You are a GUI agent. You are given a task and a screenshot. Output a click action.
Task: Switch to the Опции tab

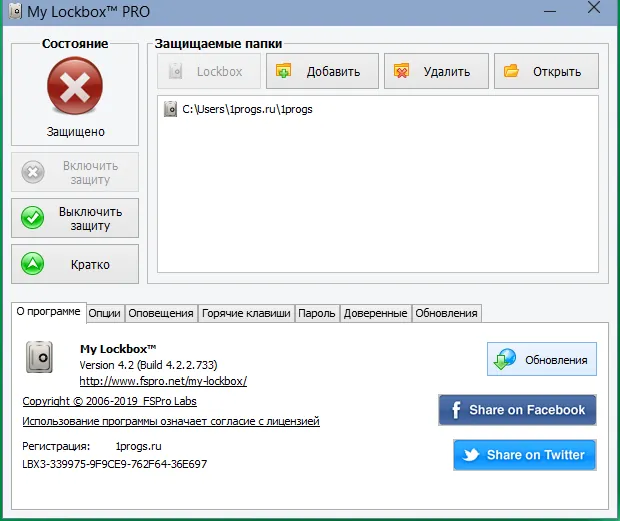104,313
